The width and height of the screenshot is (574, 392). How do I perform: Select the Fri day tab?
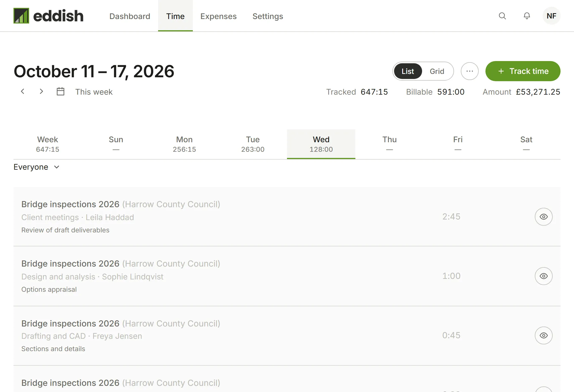(458, 144)
